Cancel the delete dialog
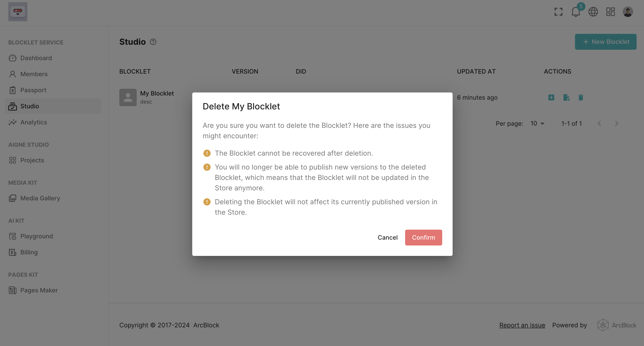Viewport: 644px width, 346px height. pyautogui.click(x=388, y=237)
